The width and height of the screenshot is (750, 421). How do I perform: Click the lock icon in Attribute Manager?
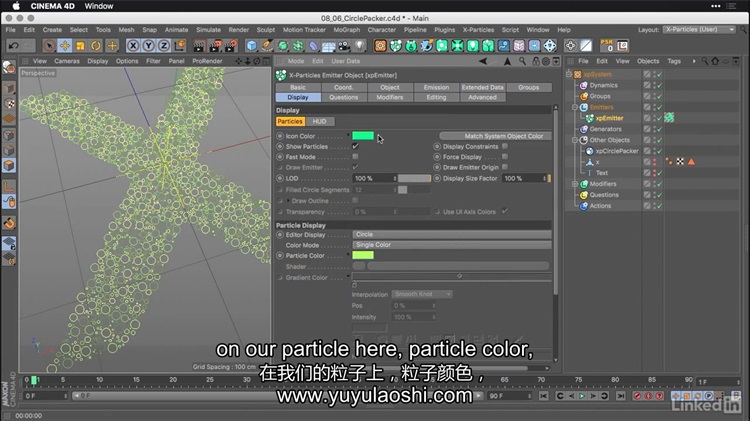[536, 61]
